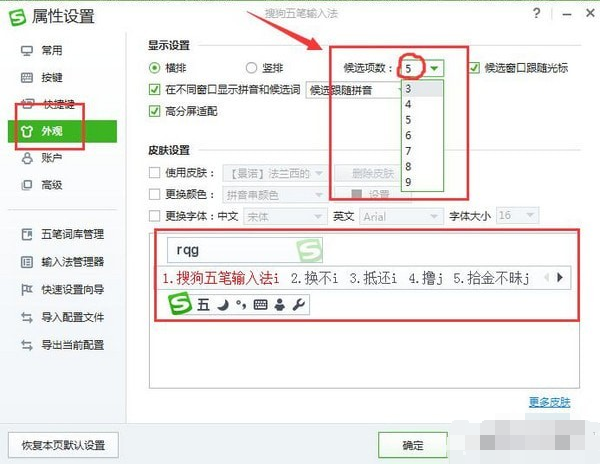Toggle 候选窗口跟随光标 checkbox

[x=474, y=68]
